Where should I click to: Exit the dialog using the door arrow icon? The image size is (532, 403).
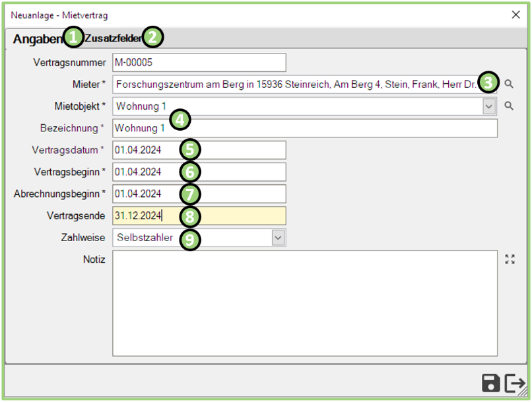tap(514, 383)
